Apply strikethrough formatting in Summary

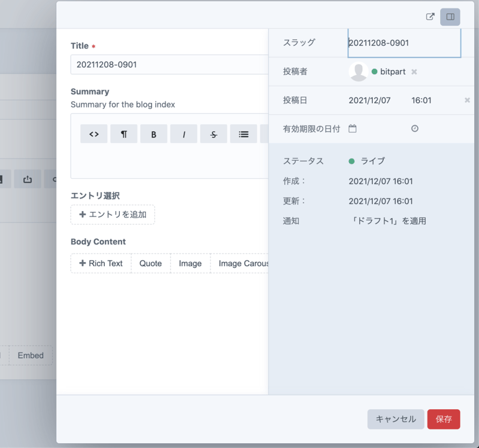pyautogui.click(x=214, y=134)
